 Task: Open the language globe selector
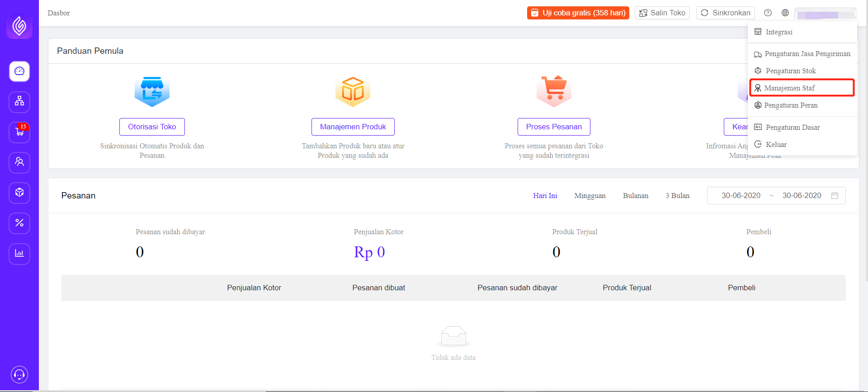pyautogui.click(x=785, y=13)
